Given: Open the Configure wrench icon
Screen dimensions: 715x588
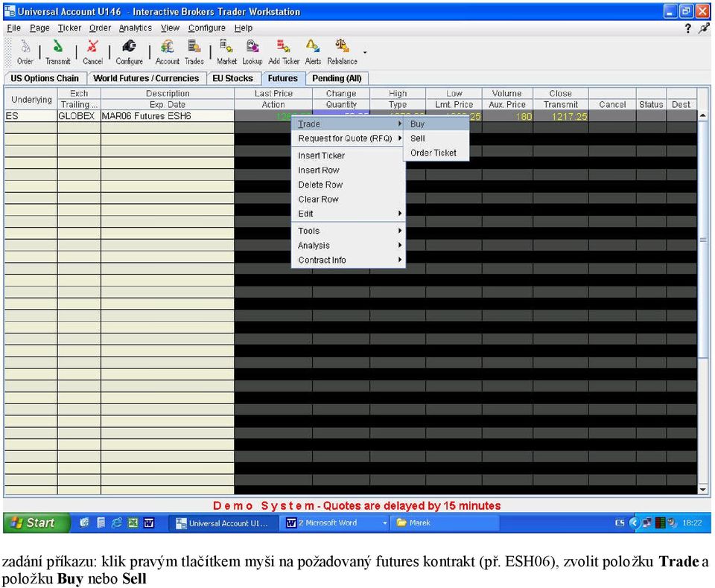Looking at the screenshot, I should tap(129, 51).
